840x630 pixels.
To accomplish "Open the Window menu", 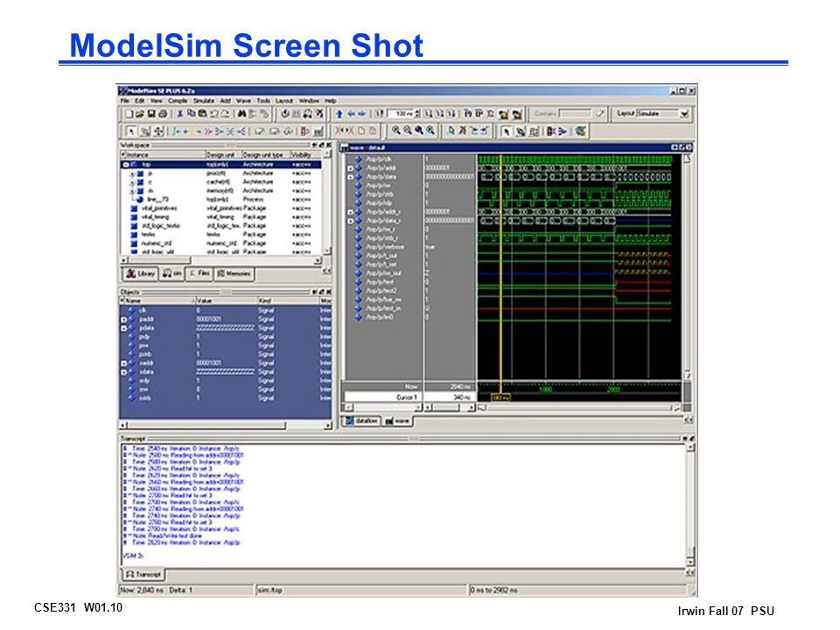I will [x=309, y=101].
